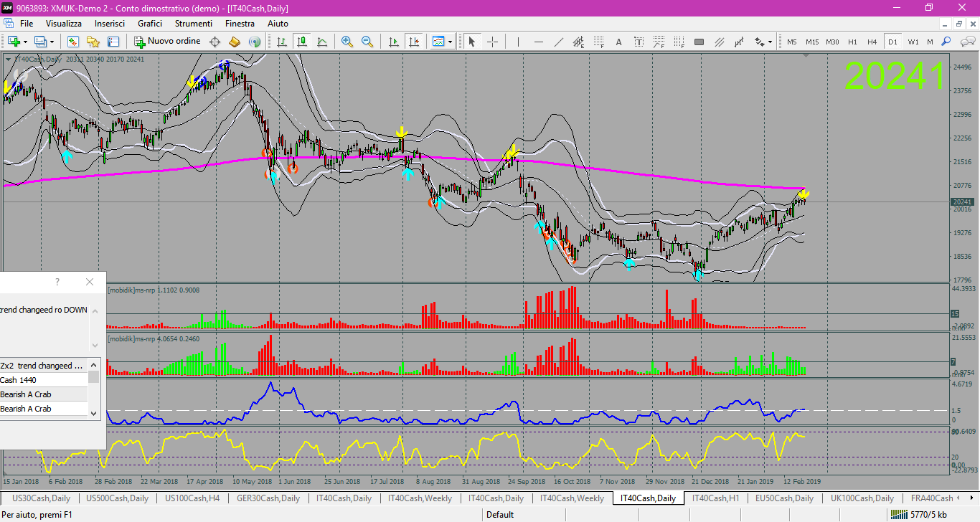This screenshot has width=980, height=522.
Task: Zoom out on the chart
Action: coord(367,42)
